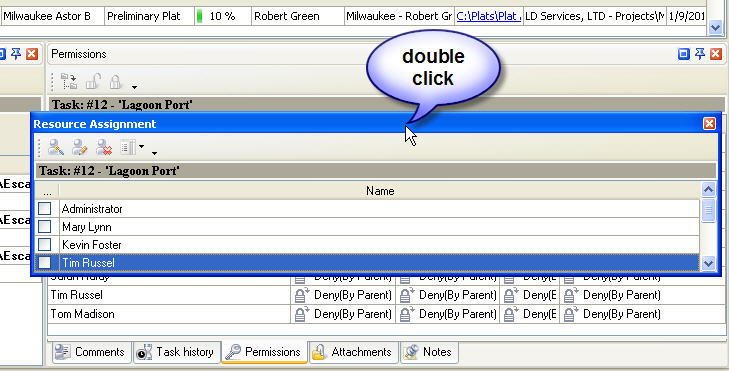Select the Administrator name row
Image resolution: width=729 pixels, height=371 pixels.
379,209
